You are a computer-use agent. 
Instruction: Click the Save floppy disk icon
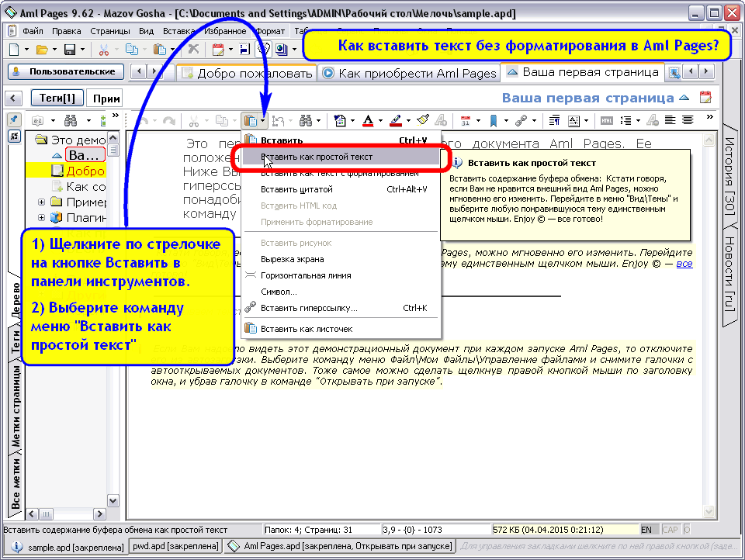pos(70,49)
